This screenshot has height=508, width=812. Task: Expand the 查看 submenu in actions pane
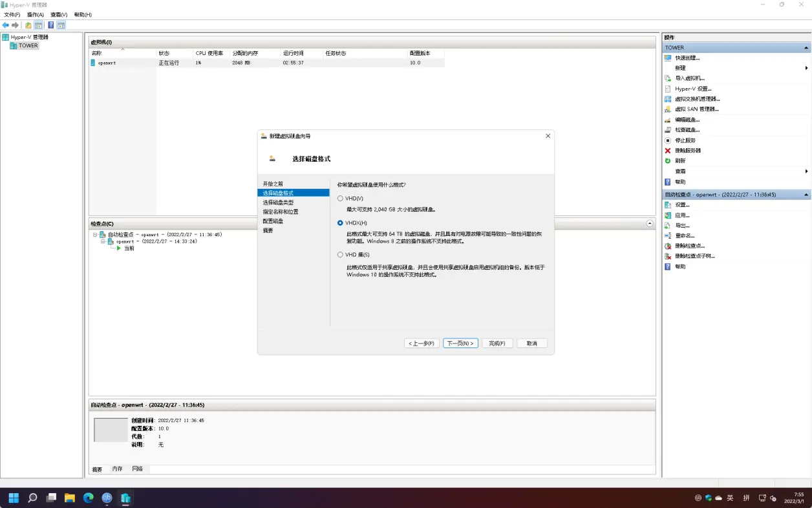point(806,171)
